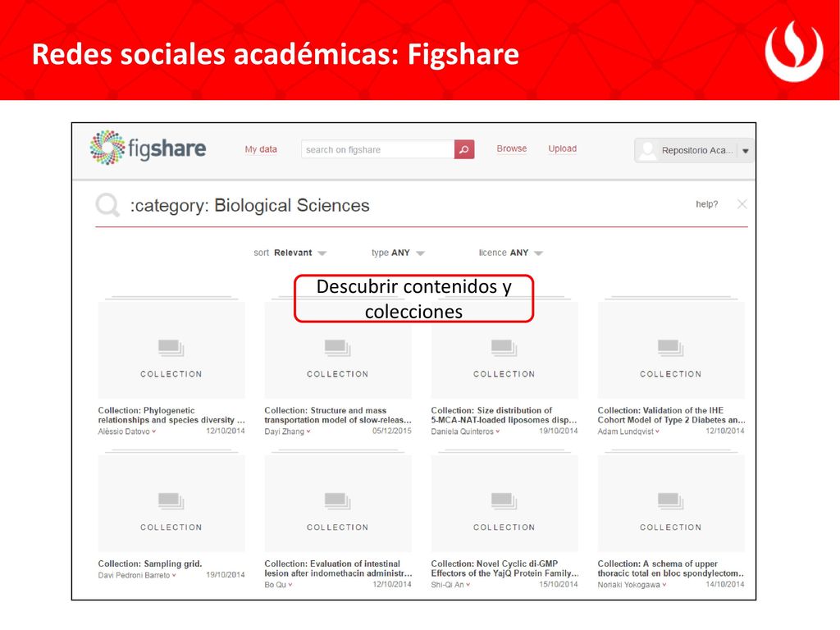840x630 pixels.
Task: Open Collection: Size distribution of liposomes link
Action: 504,415
